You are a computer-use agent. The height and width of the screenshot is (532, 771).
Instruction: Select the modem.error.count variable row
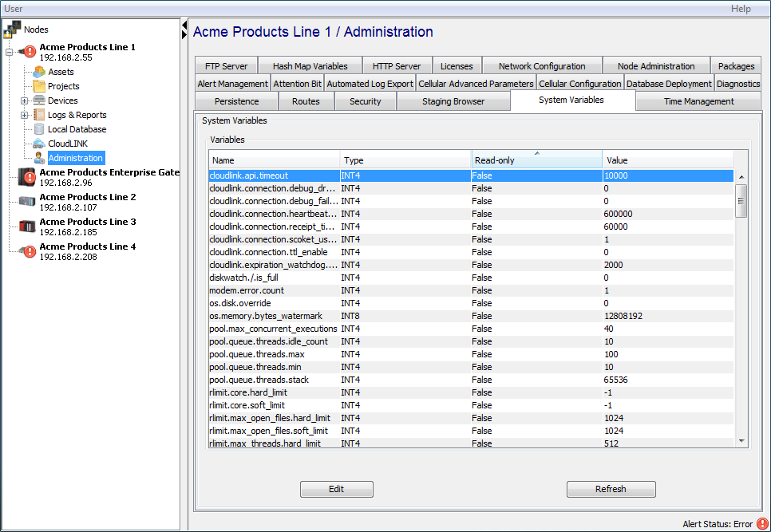(471, 290)
